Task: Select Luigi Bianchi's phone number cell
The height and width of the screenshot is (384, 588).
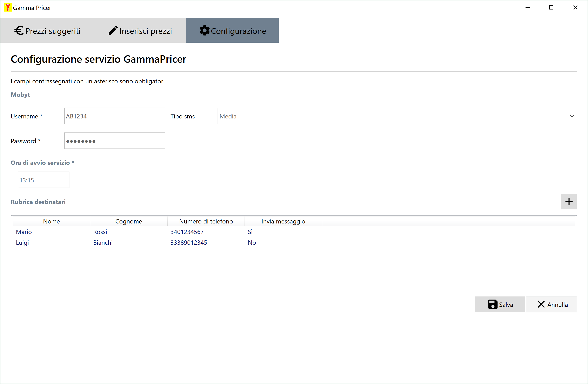Action: (188, 243)
